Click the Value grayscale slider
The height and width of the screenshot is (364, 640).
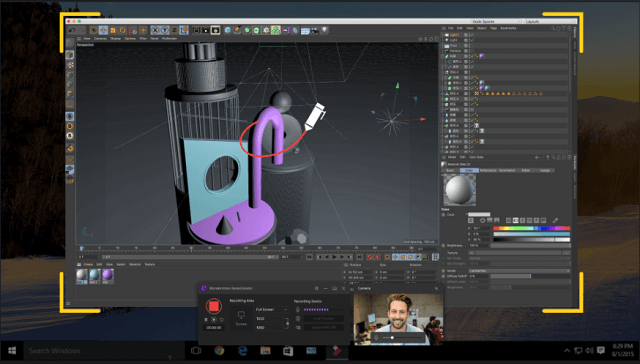tap(531, 240)
